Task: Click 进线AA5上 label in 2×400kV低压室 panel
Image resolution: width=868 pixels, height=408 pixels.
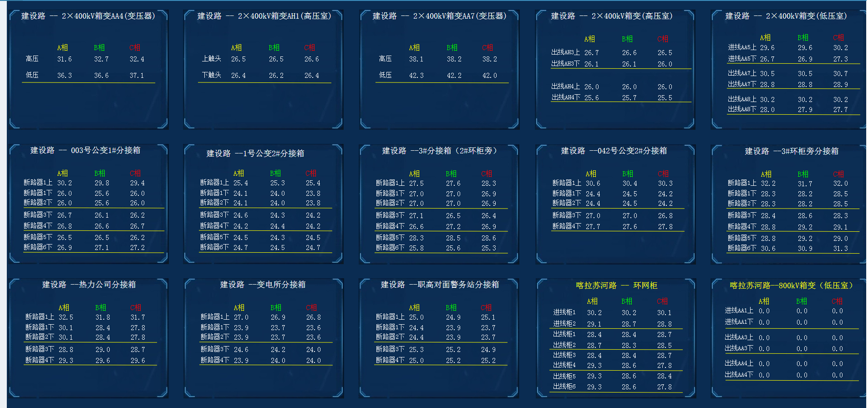Action: [x=742, y=47]
